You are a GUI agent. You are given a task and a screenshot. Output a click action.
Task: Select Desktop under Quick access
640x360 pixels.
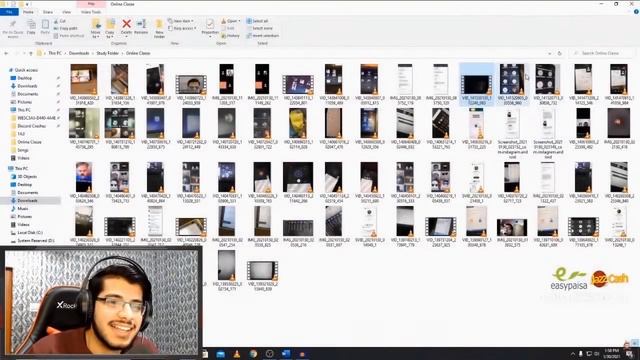[24, 78]
